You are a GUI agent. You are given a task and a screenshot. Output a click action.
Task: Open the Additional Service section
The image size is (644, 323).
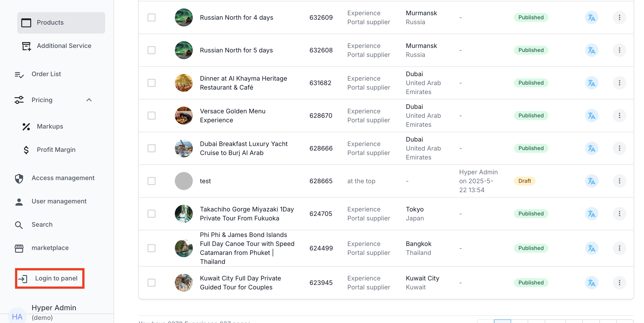(64, 46)
